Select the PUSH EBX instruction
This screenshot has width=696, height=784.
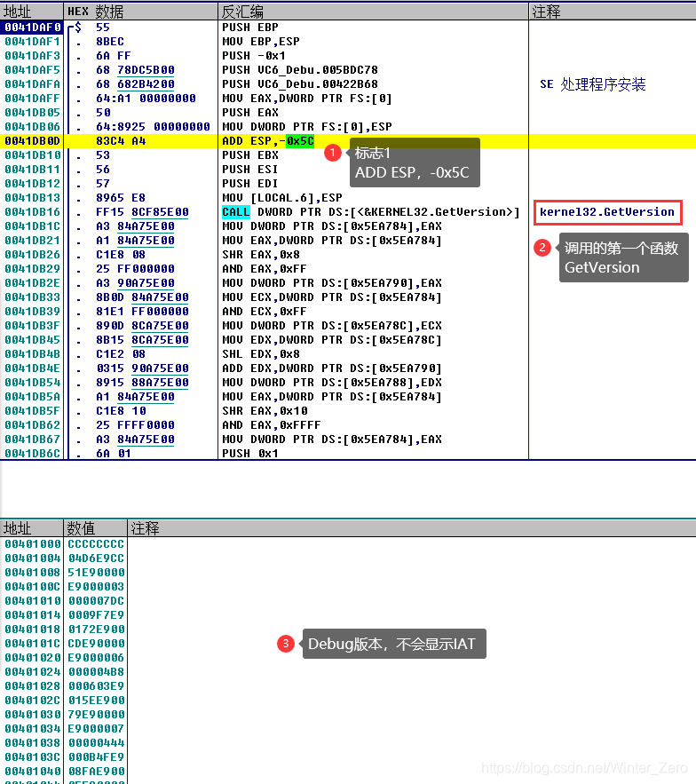tap(250, 155)
